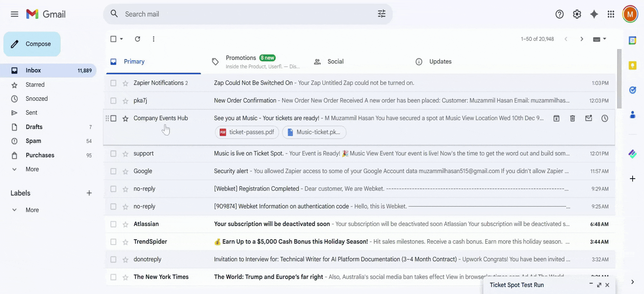Open the ticket-passes.pdf attachment
644x294 pixels.
(247, 132)
